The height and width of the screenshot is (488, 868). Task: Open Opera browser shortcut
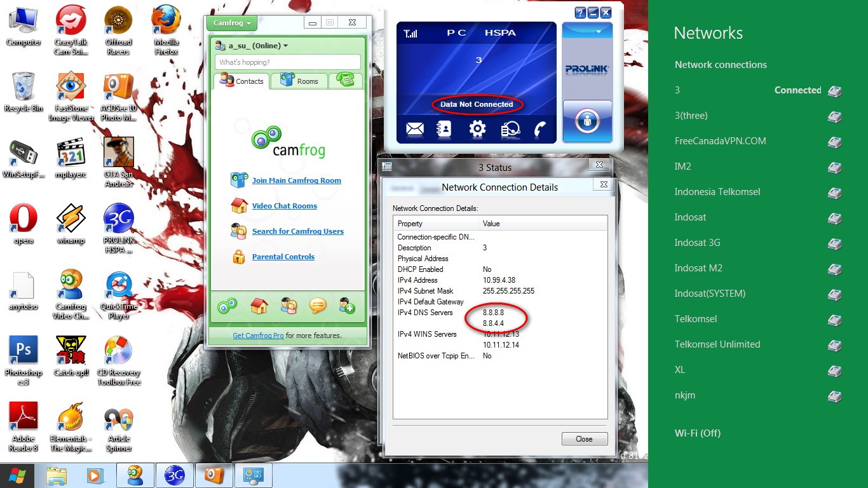(23, 224)
